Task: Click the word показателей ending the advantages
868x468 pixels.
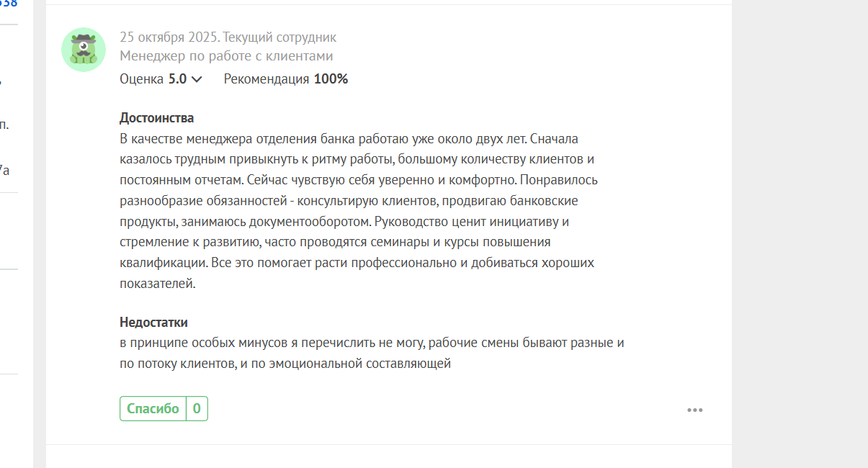Action: point(157,284)
